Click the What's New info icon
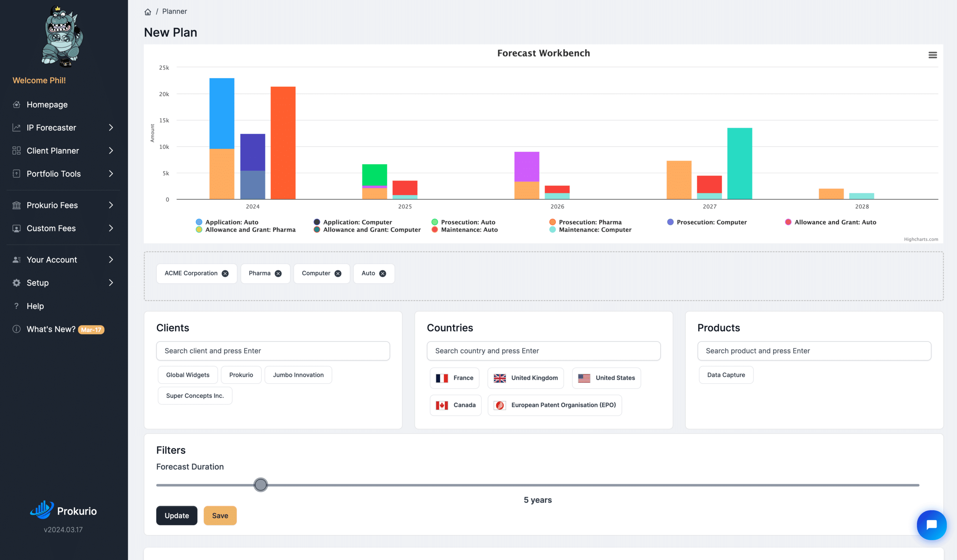Image resolution: width=957 pixels, height=560 pixels. [x=16, y=329]
